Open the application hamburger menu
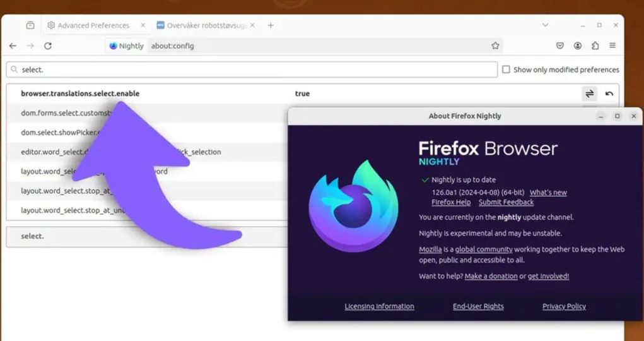The height and width of the screenshot is (341, 644). pos(612,45)
